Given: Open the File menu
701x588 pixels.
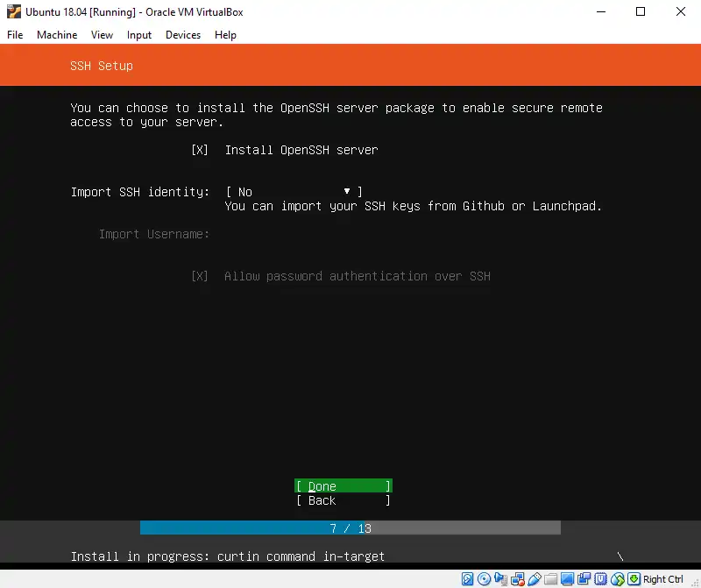Looking at the screenshot, I should click(15, 35).
